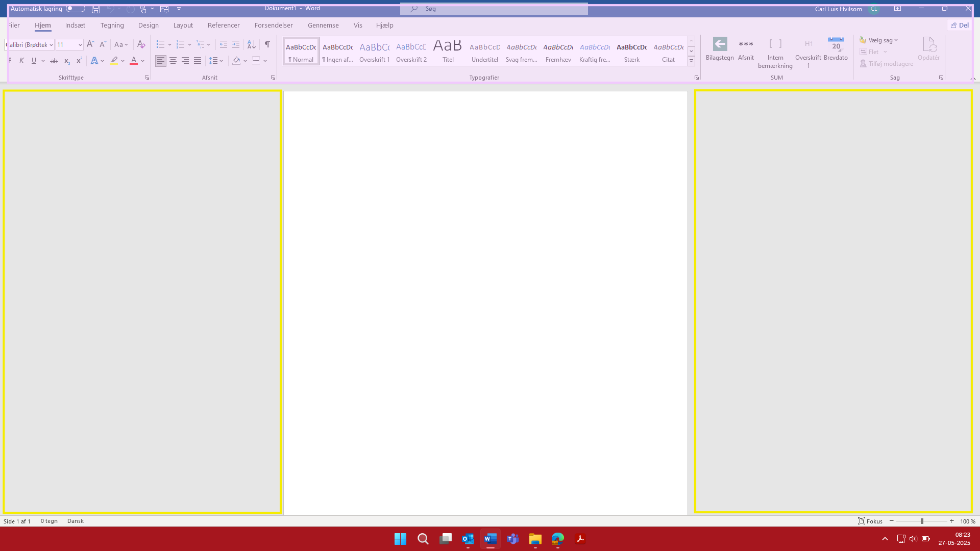Click the red font color swatch
The image size is (980, 551).
point(134,61)
